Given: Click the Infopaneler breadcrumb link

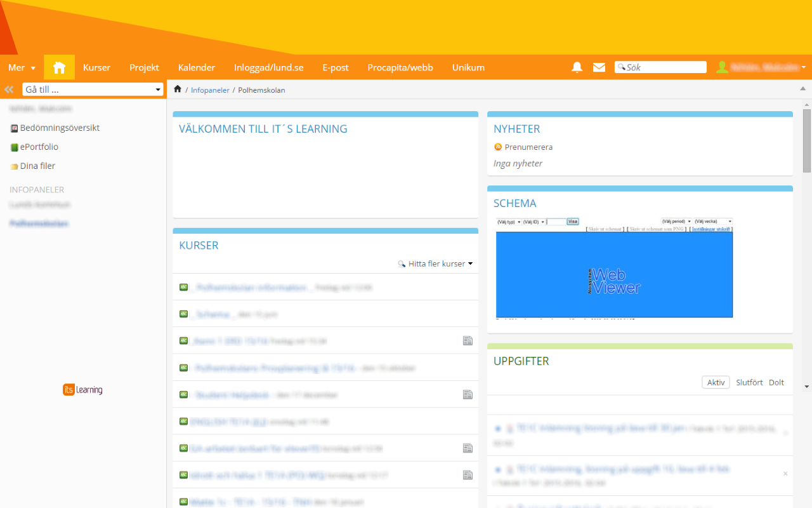Looking at the screenshot, I should 210,90.
